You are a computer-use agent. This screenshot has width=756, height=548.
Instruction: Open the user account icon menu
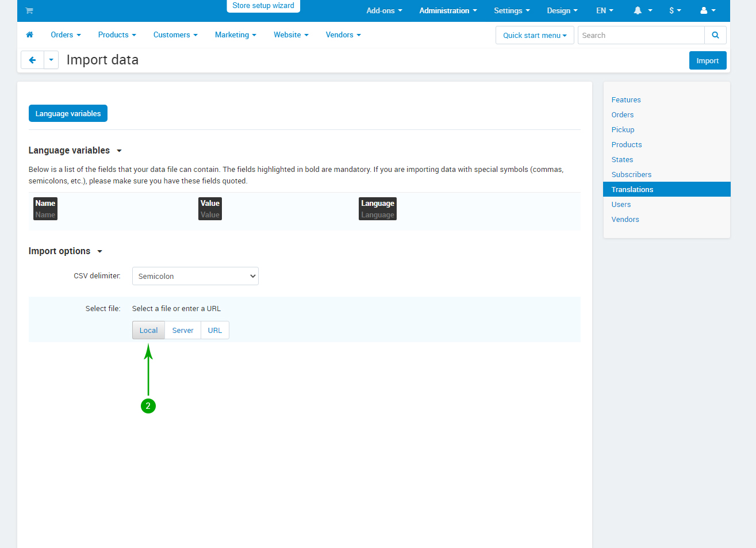click(x=708, y=10)
